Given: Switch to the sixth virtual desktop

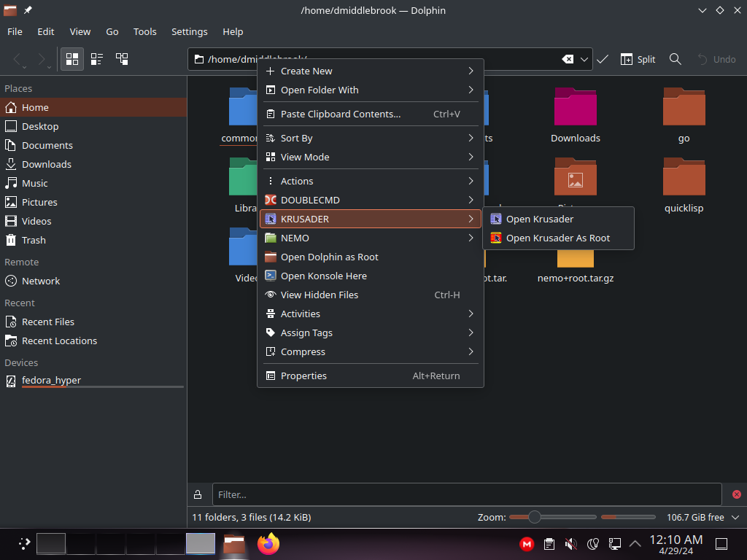Looking at the screenshot, I should pyautogui.click(x=200, y=543).
